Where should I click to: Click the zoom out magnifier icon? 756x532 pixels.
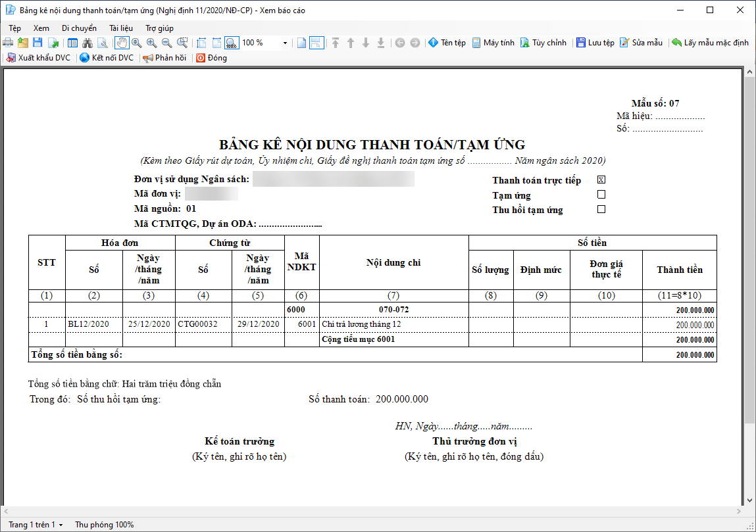click(167, 43)
